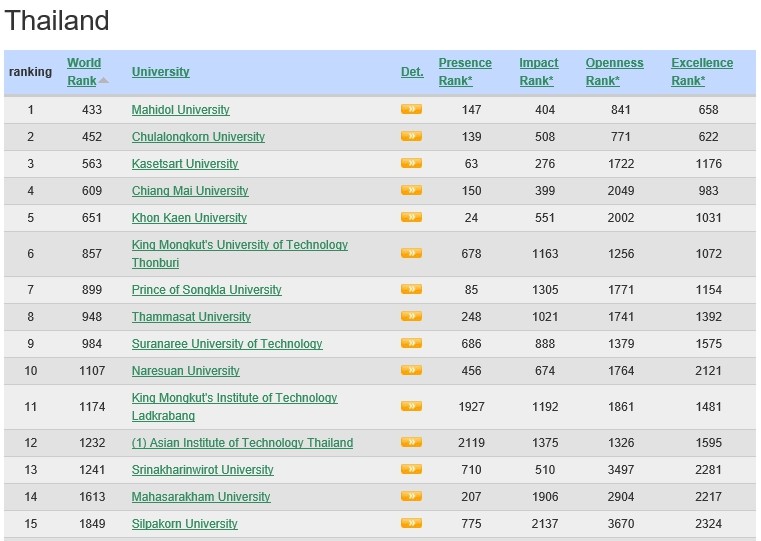This screenshot has width=761, height=541.
Task: Open details icon for Silpakorn University
Action: (411, 524)
